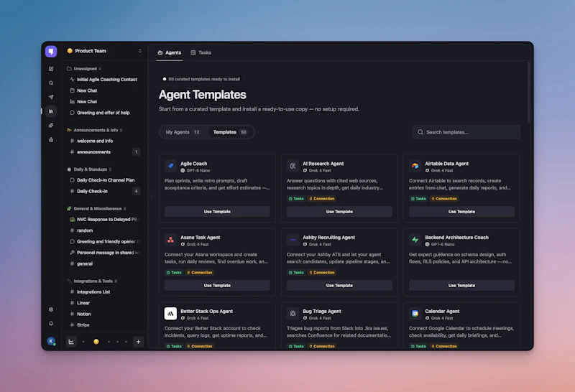Open the Integrations List channel

click(x=103, y=292)
